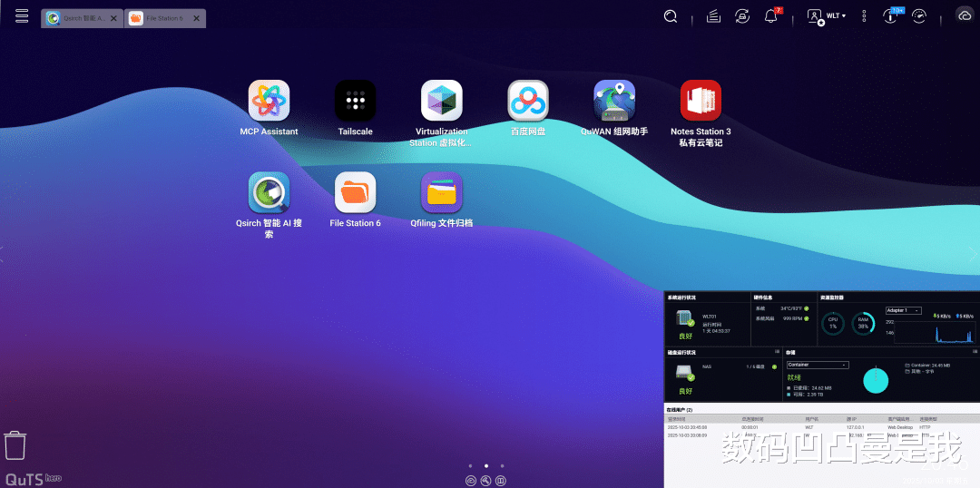Image resolution: width=980 pixels, height=488 pixels.
Task: Expand the WLT user dropdown
Action: (837, 15)
